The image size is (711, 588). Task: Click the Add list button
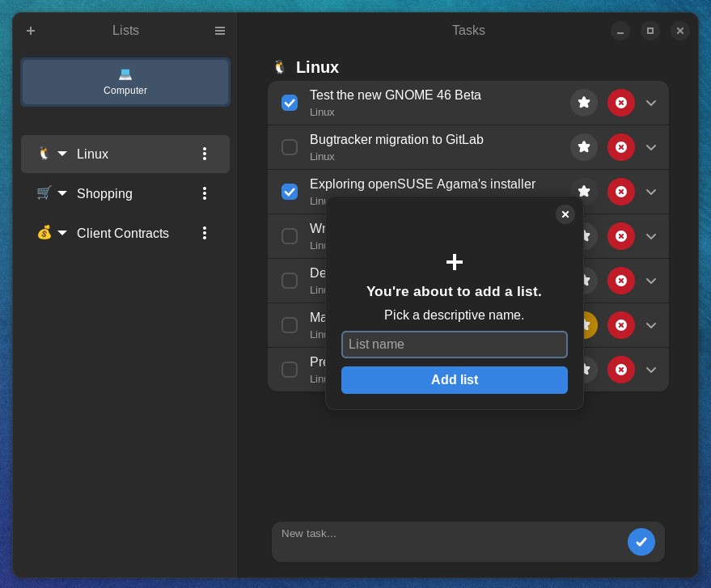[455, 380]
